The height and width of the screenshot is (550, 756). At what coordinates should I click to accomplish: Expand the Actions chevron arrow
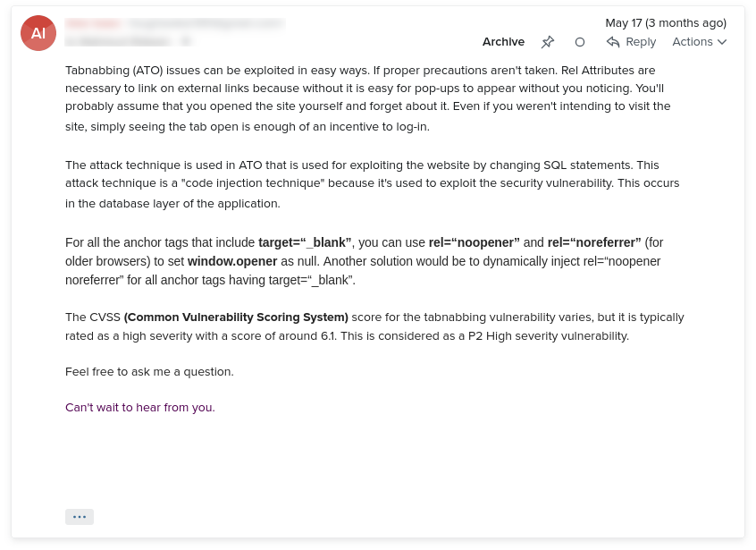click(x=722, y=42)
